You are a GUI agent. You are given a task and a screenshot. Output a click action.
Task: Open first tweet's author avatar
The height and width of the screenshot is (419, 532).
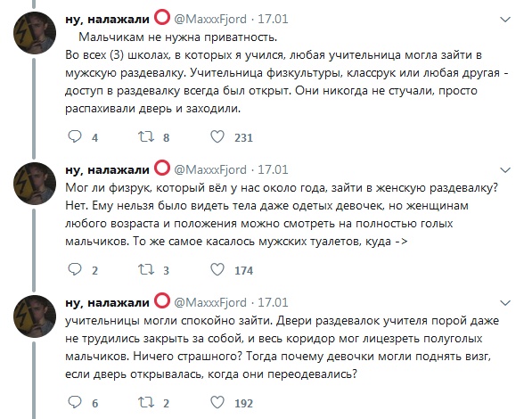[x=35, y=33]
